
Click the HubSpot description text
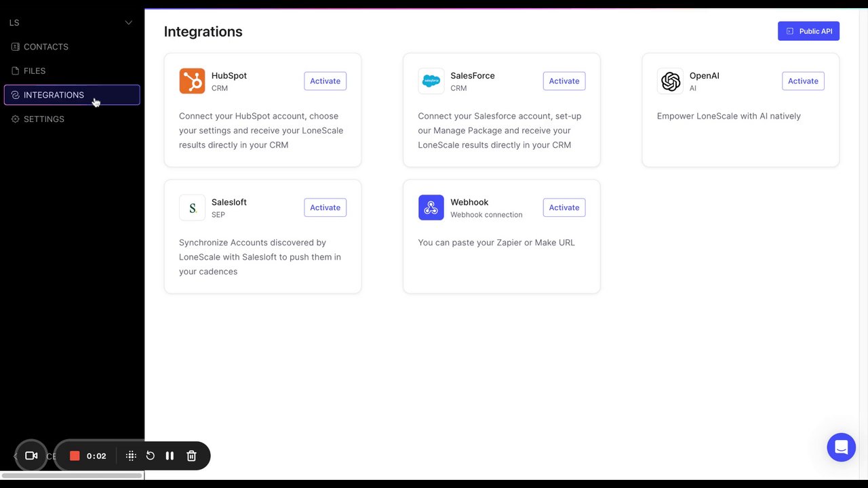261,130
